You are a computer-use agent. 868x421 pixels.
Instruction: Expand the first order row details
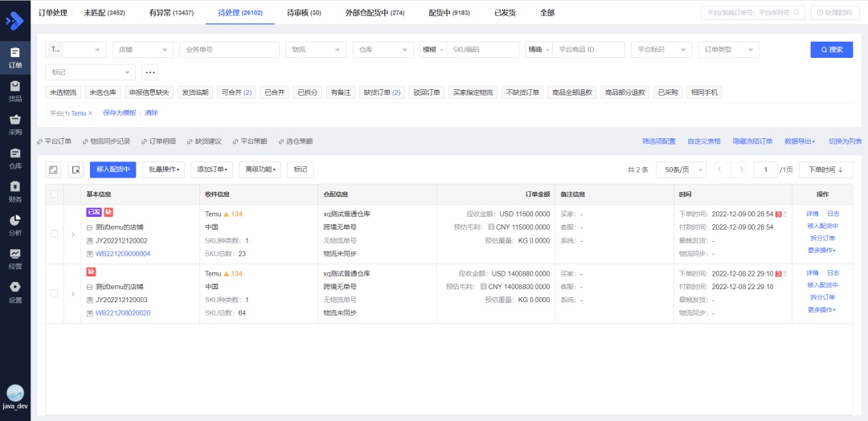(x=72, y=234)
